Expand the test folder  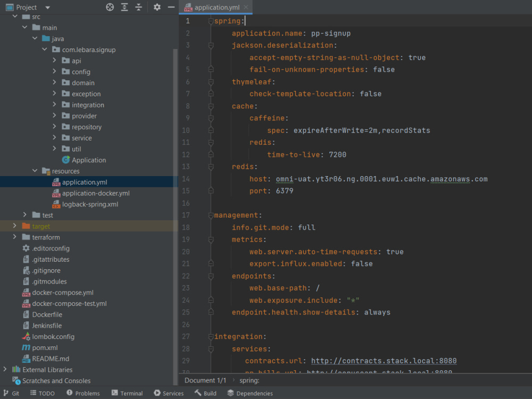[x=25, y=215]
